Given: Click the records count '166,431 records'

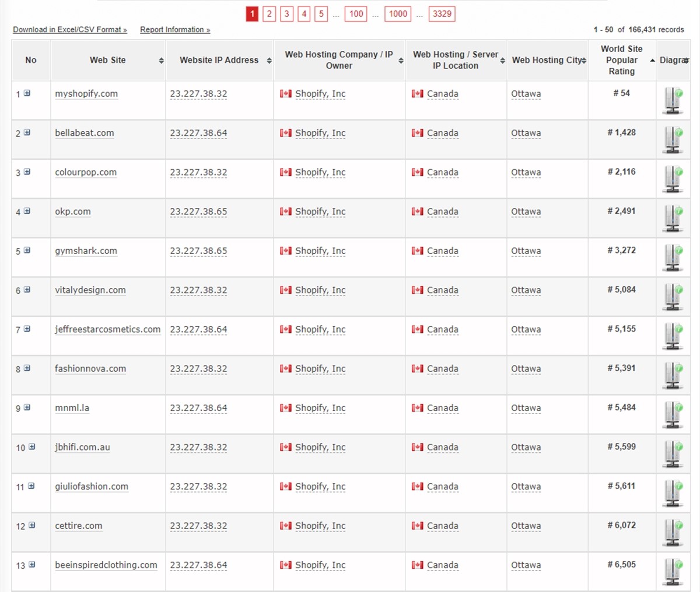Looking at the screenshot, I should click(x=656, y=30).
